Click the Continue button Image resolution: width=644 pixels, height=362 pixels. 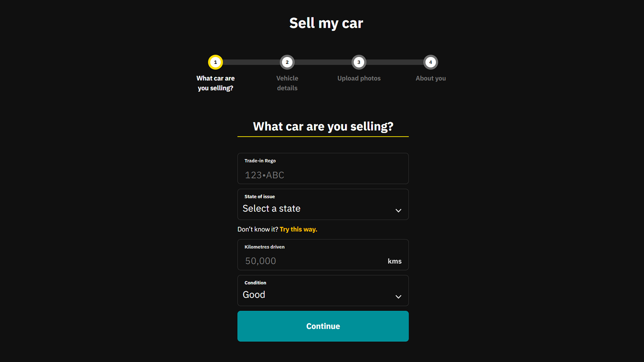coord(323,326)
